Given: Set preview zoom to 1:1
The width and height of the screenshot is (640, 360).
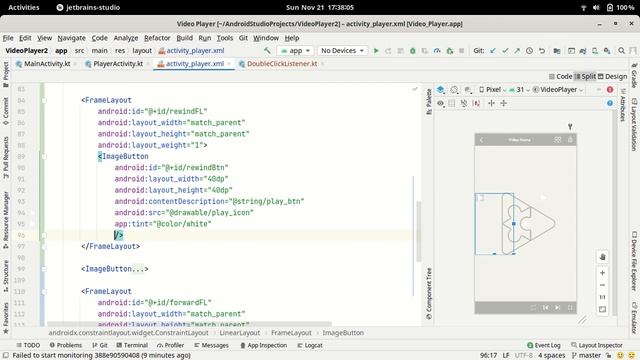Looking at the screenshot, I should coord(602,297).
